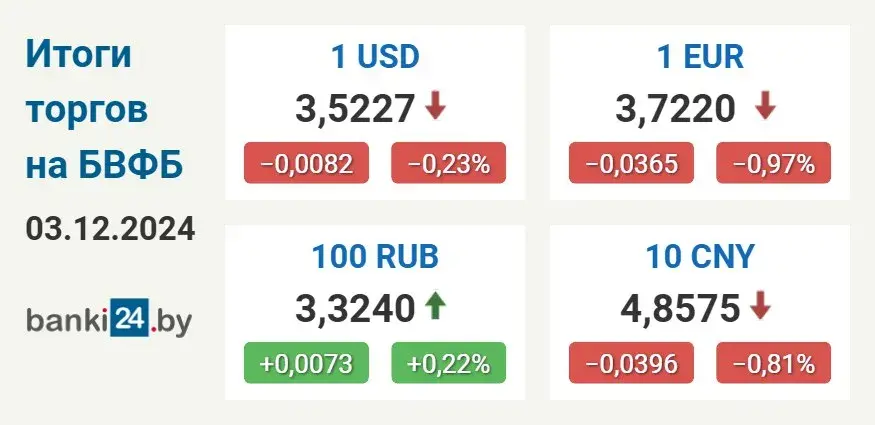
Task: Click the red down arrow beside USD rate
Action: pos(435,106)
